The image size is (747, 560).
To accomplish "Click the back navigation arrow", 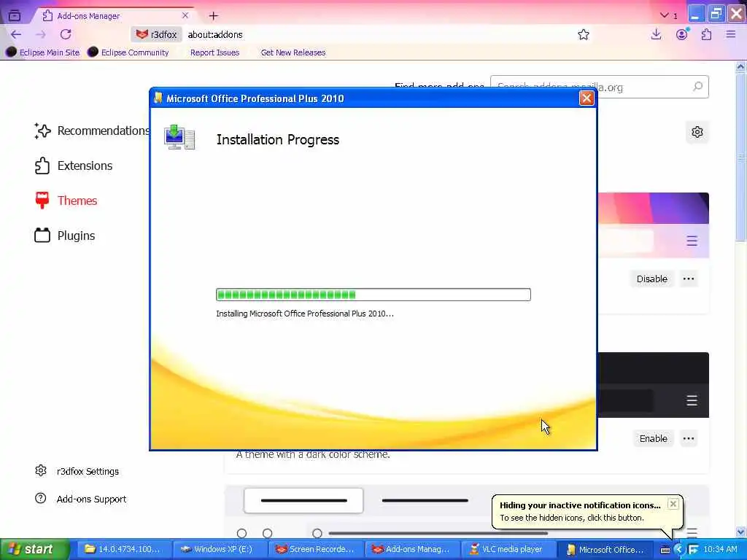I will click(x=16, y=34).
